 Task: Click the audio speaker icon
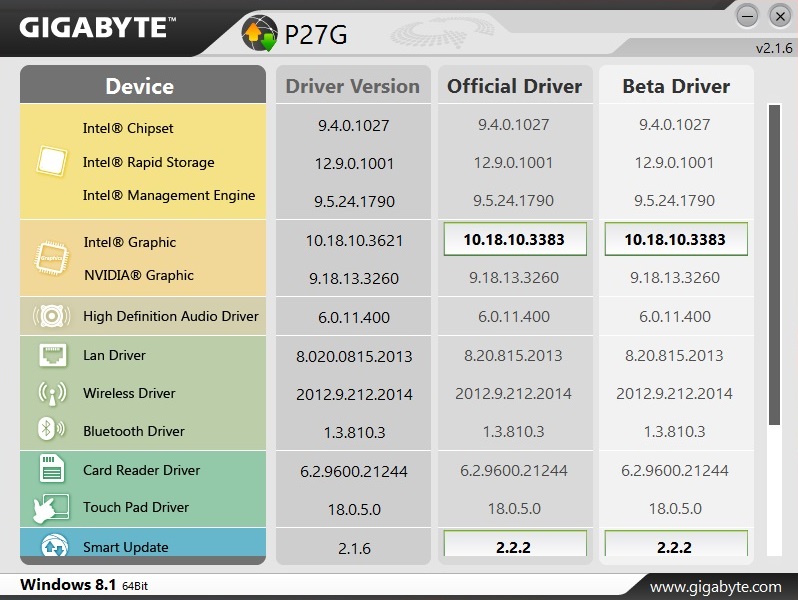coord(51,316)
